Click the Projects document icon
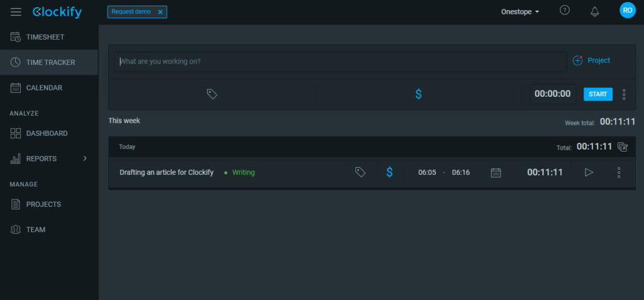The width and height of the screenshot is (644, 300). click(x=16, y=204)
